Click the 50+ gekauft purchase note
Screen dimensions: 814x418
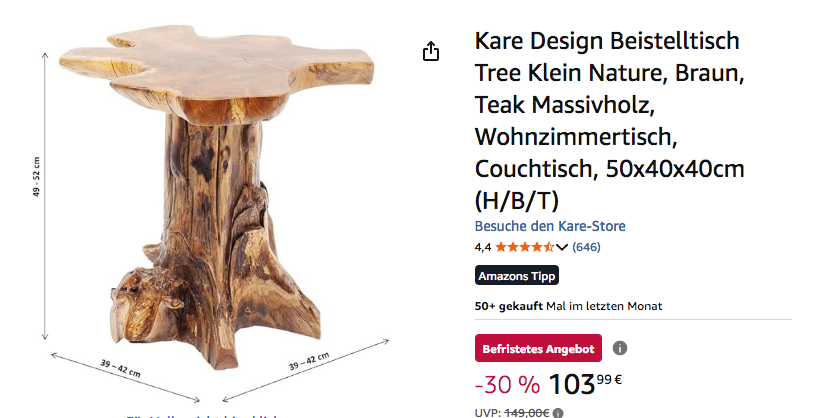(x=568, y=306)
